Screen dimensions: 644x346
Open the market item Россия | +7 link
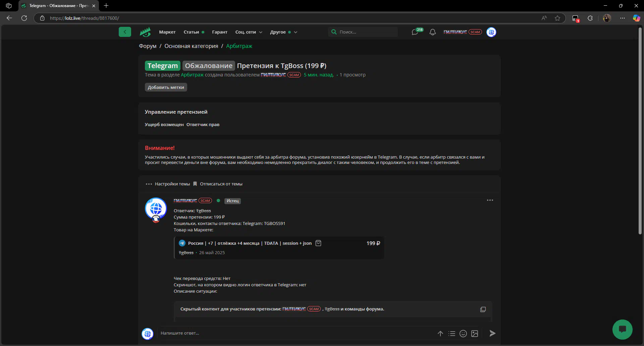tap(250, 243)
